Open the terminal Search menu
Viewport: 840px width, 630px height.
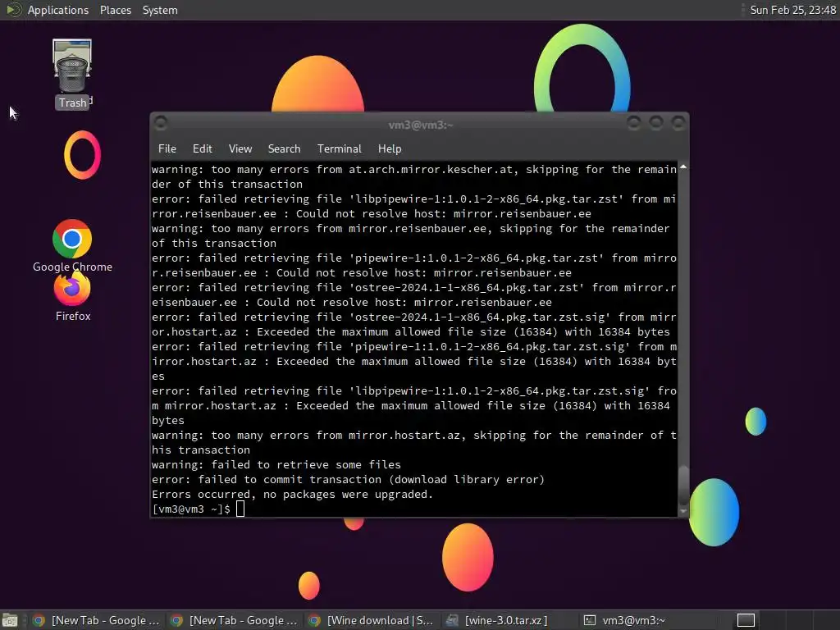284,149
